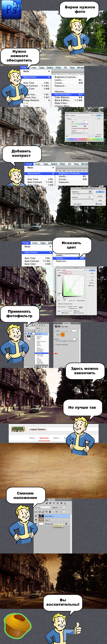The image size is (107, 644).
Task: Toggle Intersection Line checkbox in Curves
Action: click(74, 313)
